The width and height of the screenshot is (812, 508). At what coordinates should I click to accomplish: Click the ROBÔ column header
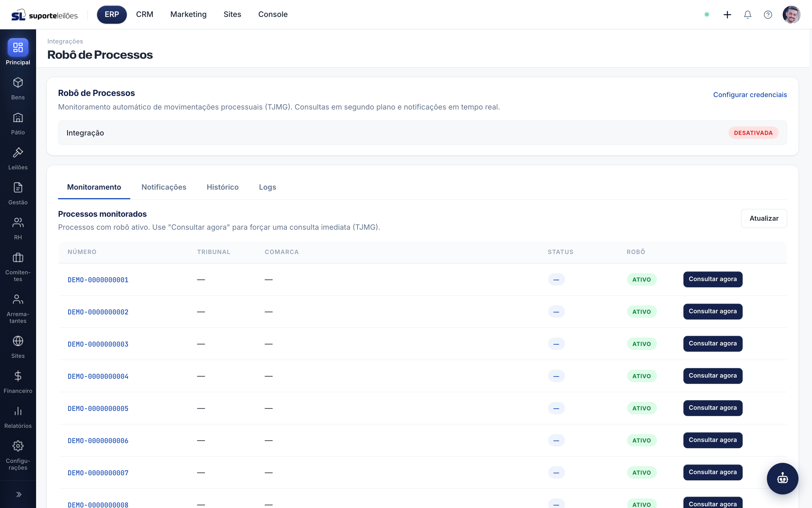(x=636, y=252)
